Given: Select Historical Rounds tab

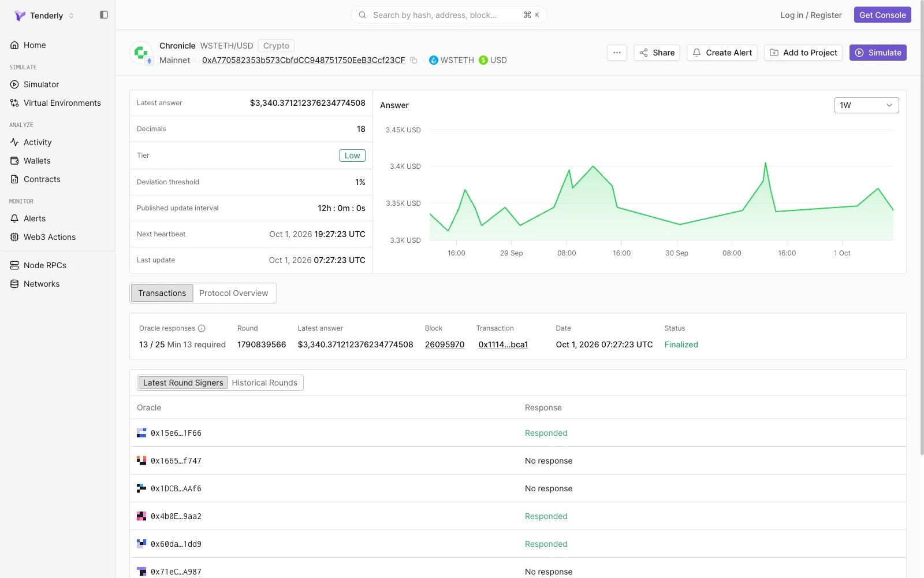Looking at the screenshot, I should tap(264, 383).
